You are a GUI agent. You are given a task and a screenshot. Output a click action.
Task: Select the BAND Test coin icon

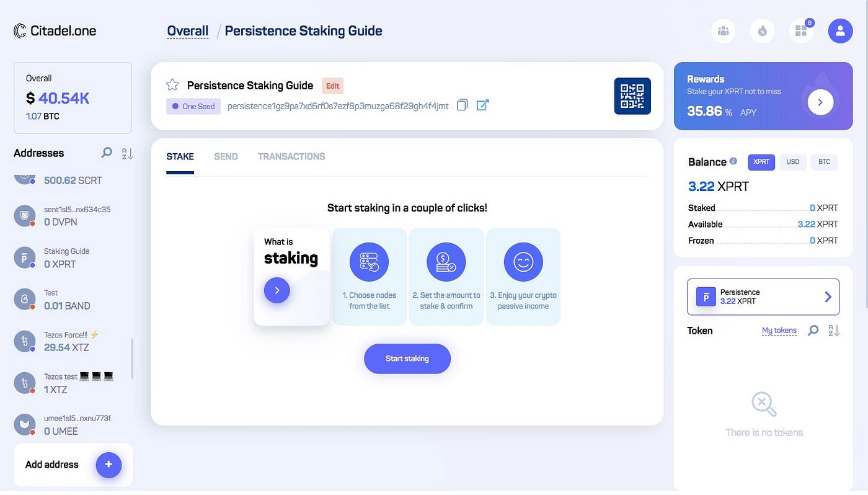click(24, 299)
